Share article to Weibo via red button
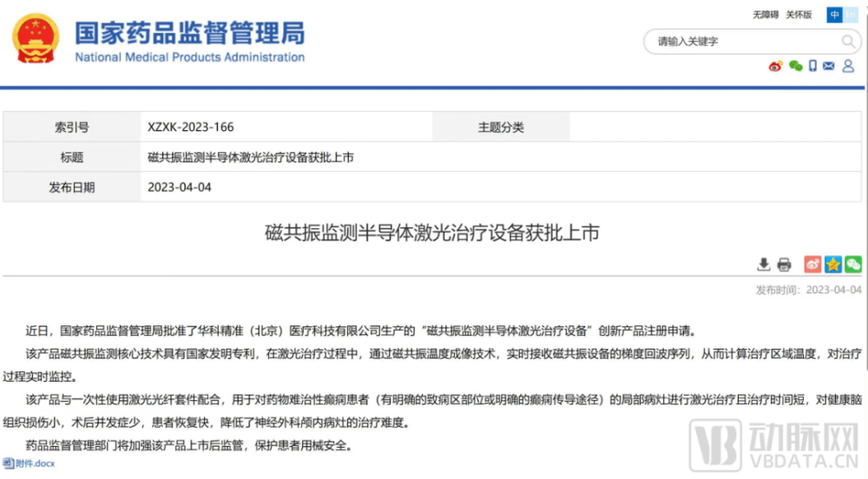 [812, 265]
